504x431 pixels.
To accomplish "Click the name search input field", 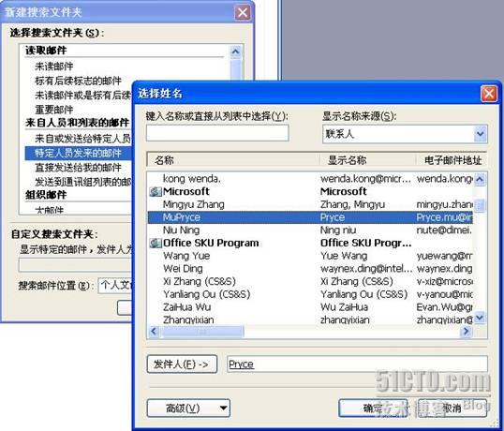I will point(217,133).
